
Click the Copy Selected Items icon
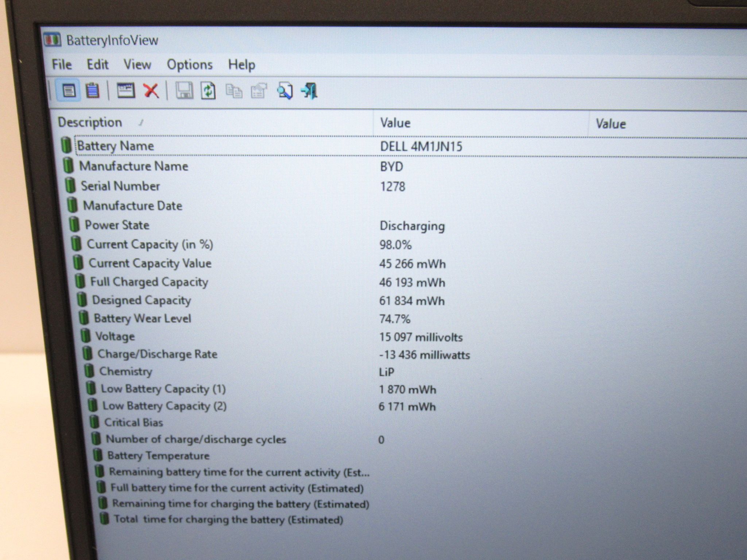point(234,91)
